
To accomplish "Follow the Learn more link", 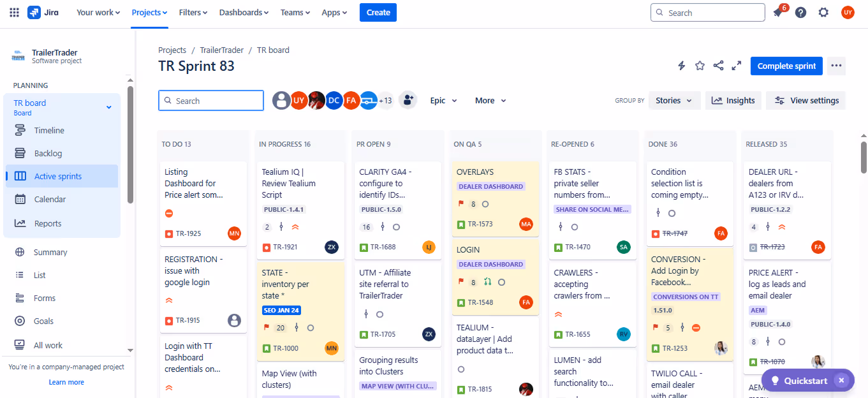I will click(x=66, y=382).
